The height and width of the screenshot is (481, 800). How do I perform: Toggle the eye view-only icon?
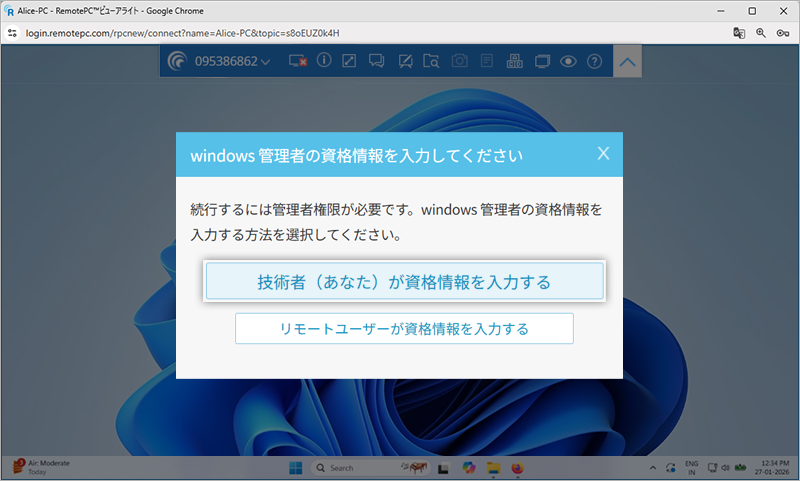[568, 62]
